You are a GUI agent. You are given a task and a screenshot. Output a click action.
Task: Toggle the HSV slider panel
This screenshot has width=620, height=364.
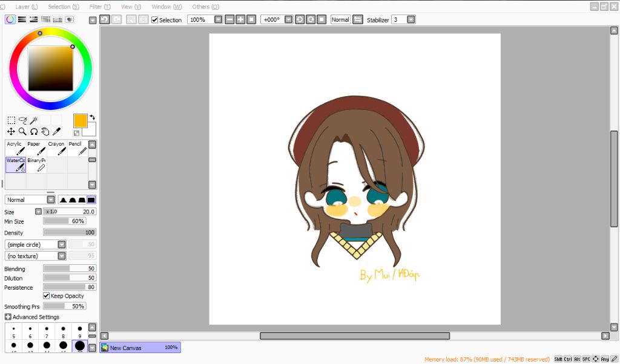tap(34, 19)
